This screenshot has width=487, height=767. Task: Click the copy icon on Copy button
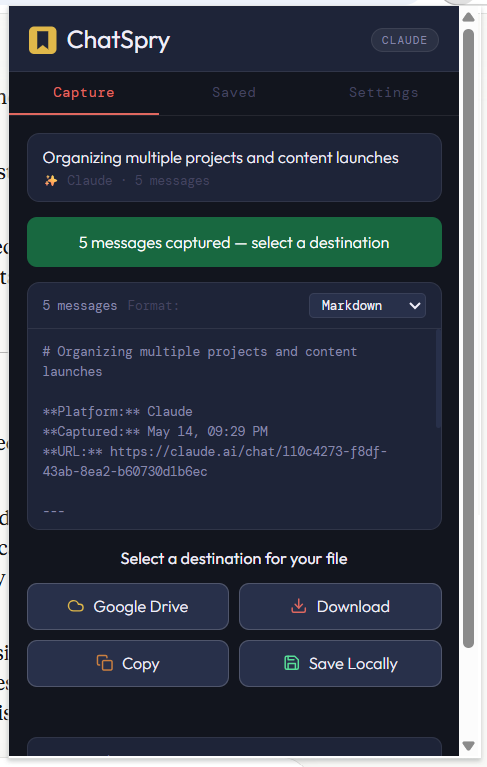105,663
